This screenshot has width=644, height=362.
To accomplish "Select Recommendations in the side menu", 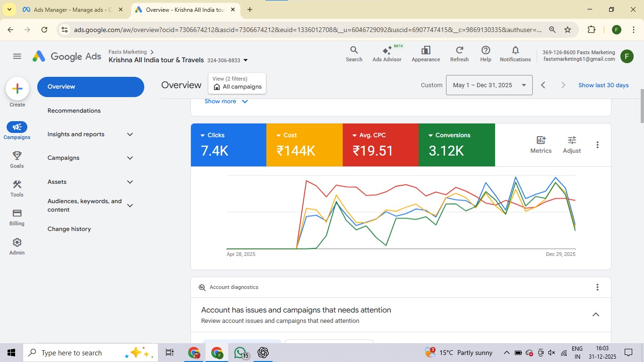I will coord(74,111).
